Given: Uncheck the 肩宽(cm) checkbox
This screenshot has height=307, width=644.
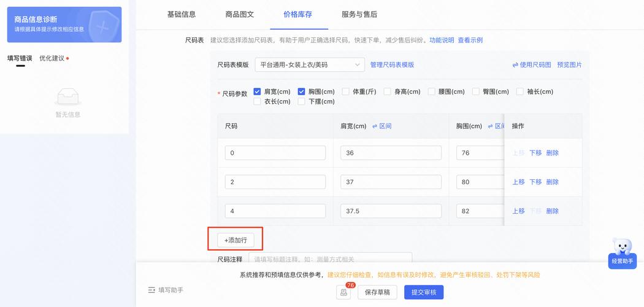Looking at the screenshot, I should coord(257,91).
